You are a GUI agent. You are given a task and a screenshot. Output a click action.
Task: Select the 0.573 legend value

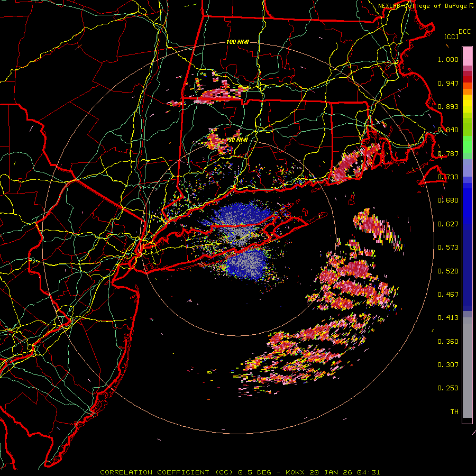(448, 248)
